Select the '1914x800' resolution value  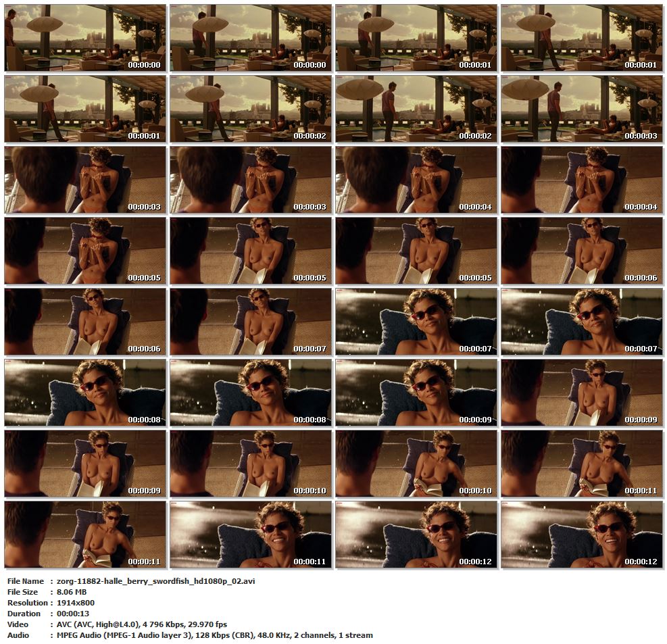[x=76, y=603]
